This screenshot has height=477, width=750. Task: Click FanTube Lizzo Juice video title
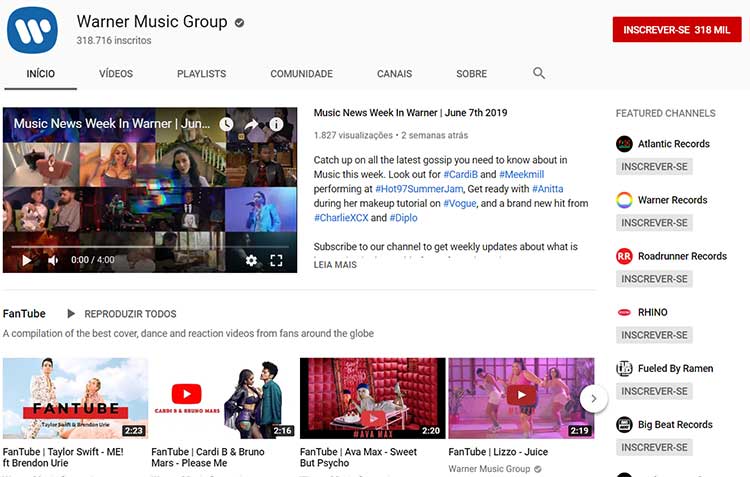point(498,452)
